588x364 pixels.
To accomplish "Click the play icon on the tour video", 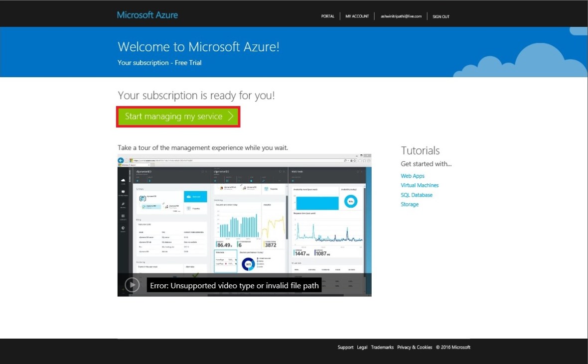I will (132, 284).
